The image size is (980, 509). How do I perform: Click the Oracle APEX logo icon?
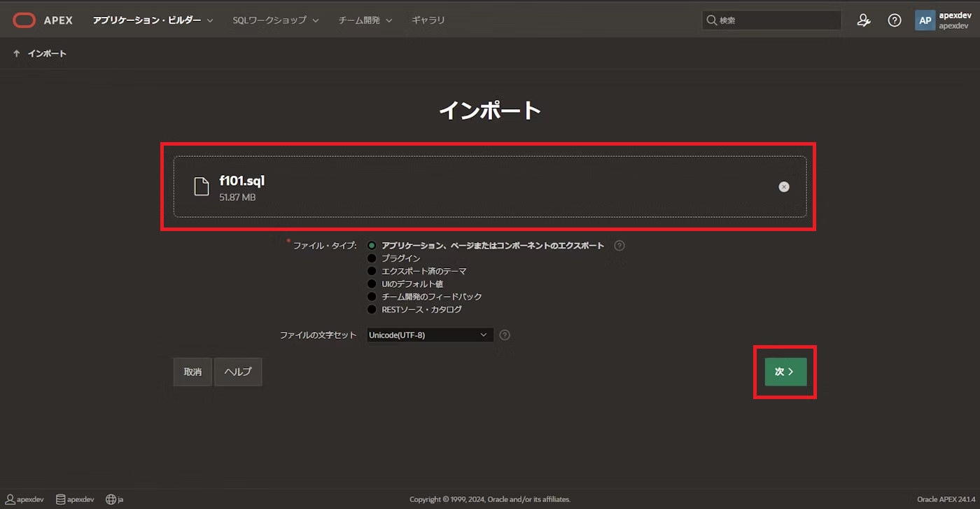click(x=24, y=20)
